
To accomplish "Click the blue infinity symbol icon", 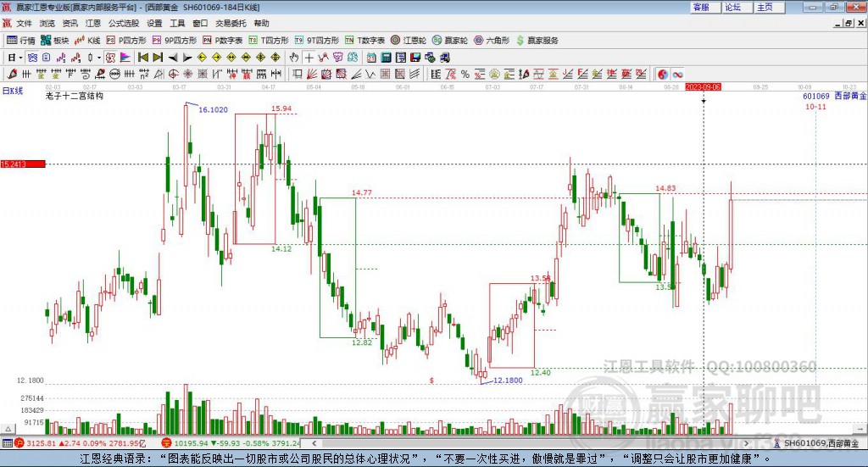I will tap(677, 74).
